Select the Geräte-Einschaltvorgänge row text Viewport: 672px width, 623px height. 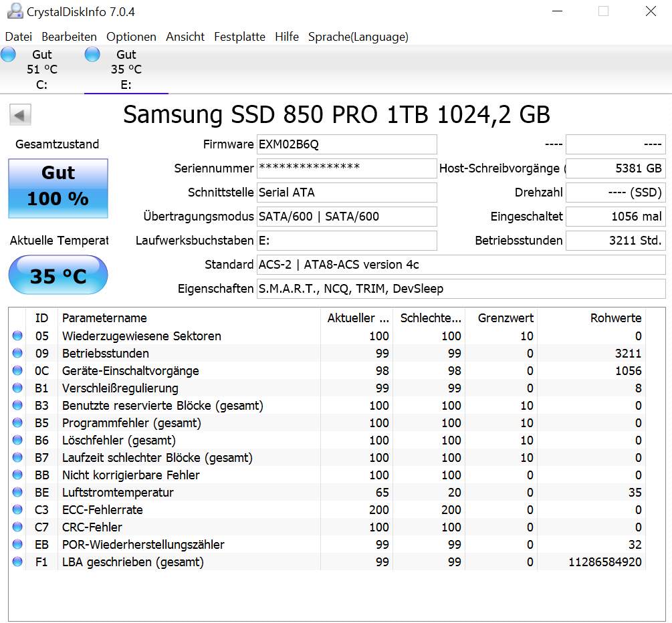(x=130, y=370)
